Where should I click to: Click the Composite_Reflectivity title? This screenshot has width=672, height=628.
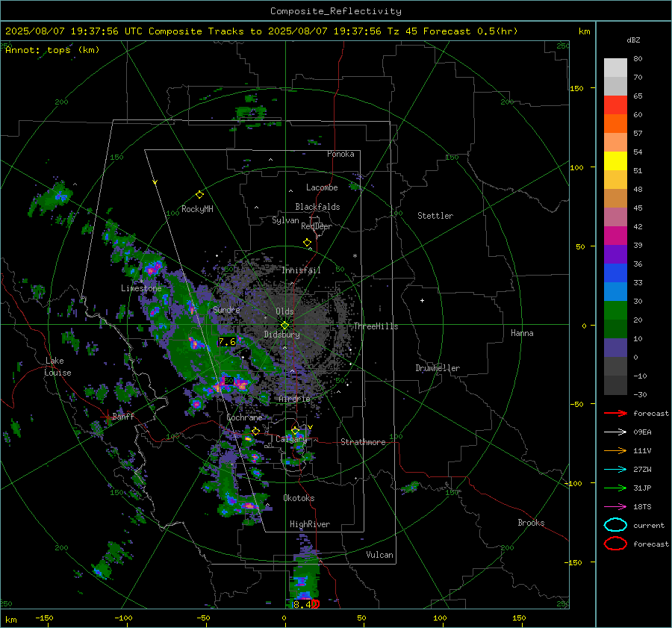click(336, 11)
